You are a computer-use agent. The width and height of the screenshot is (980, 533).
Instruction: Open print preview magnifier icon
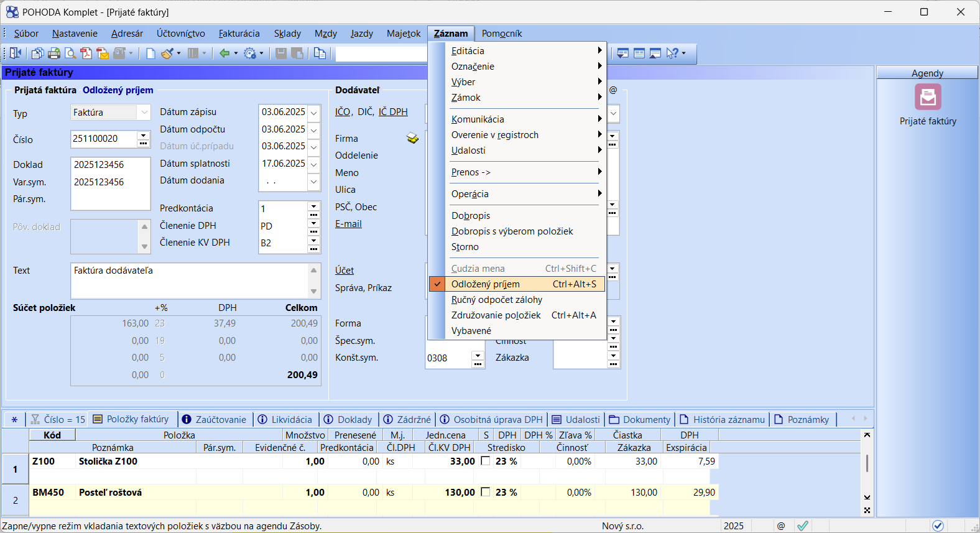point(70,53)
